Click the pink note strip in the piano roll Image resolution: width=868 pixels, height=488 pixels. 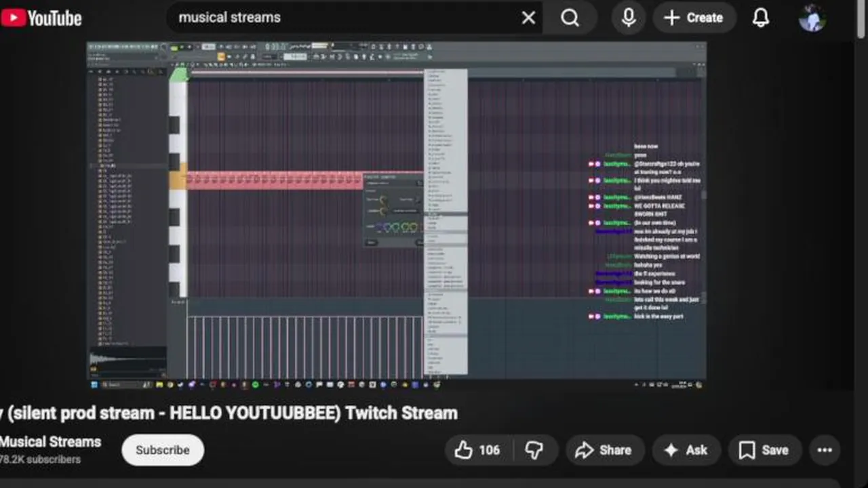coord(275,180)
